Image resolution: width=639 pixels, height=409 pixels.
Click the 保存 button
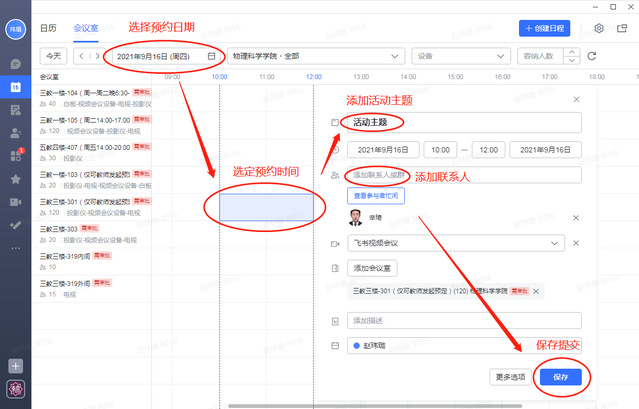(x=560, y=377)
